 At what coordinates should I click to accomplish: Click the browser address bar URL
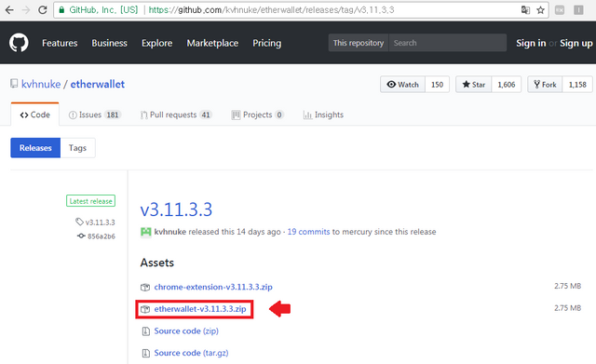[x=271, y=10]
